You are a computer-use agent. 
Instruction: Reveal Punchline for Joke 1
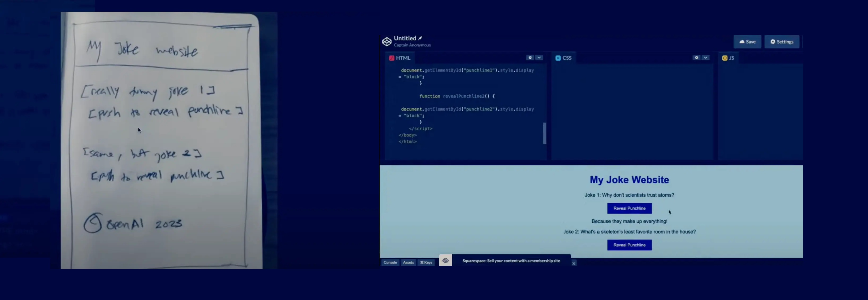(x=629, y=208)
